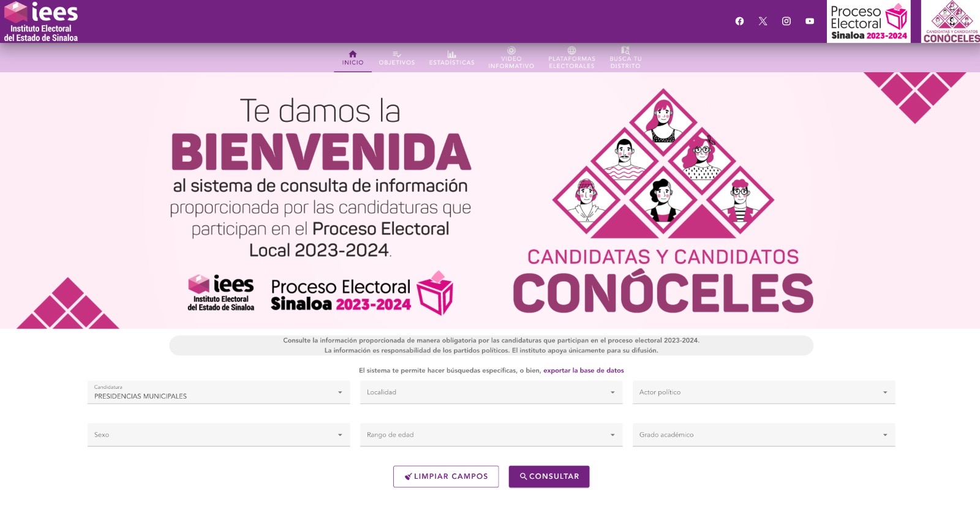980x529 pixels.
Task: Open the Video Informativo tab
Action: tap(511, 58)
